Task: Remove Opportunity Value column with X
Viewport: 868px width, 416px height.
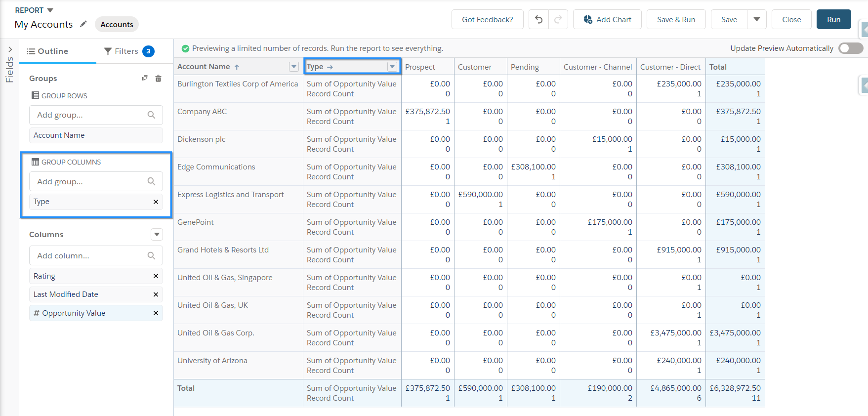Action: (156, 313)
